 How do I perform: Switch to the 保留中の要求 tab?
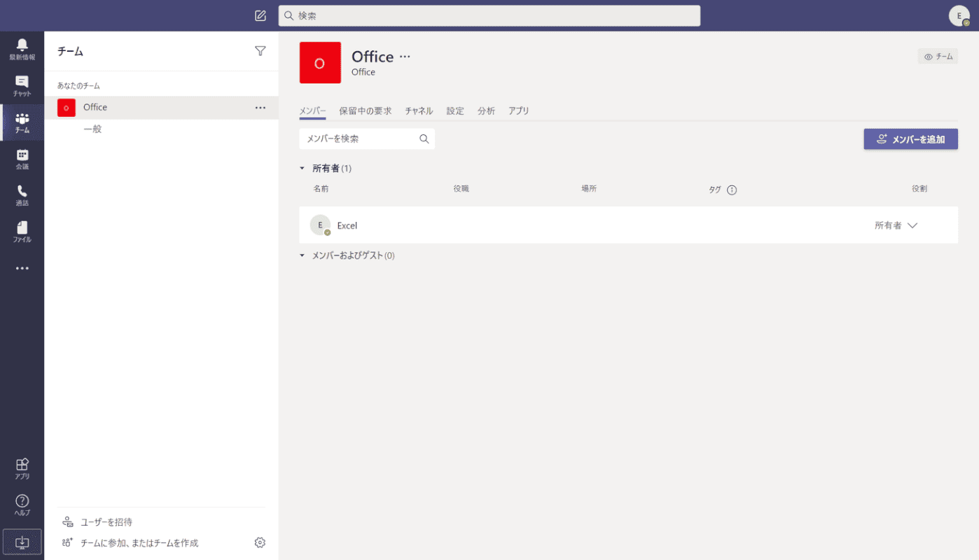pyautogui.click(x=366, y=111)
